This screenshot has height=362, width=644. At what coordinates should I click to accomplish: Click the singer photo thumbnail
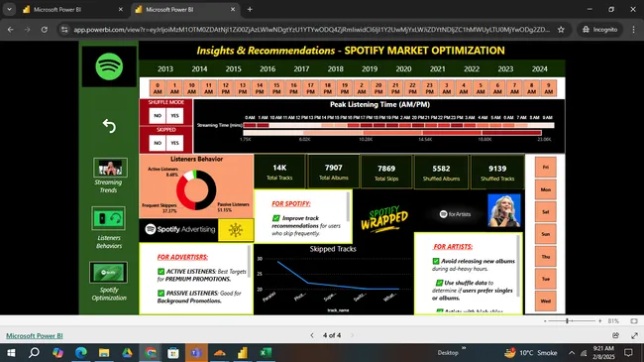[x=504, y=210]
